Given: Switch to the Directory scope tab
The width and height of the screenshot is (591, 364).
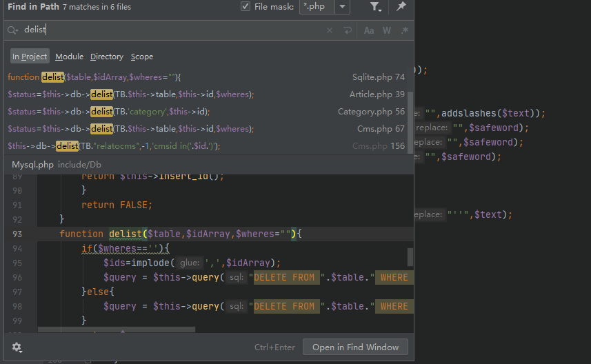Looking at the screenshot, I should [x=106, y=57].
